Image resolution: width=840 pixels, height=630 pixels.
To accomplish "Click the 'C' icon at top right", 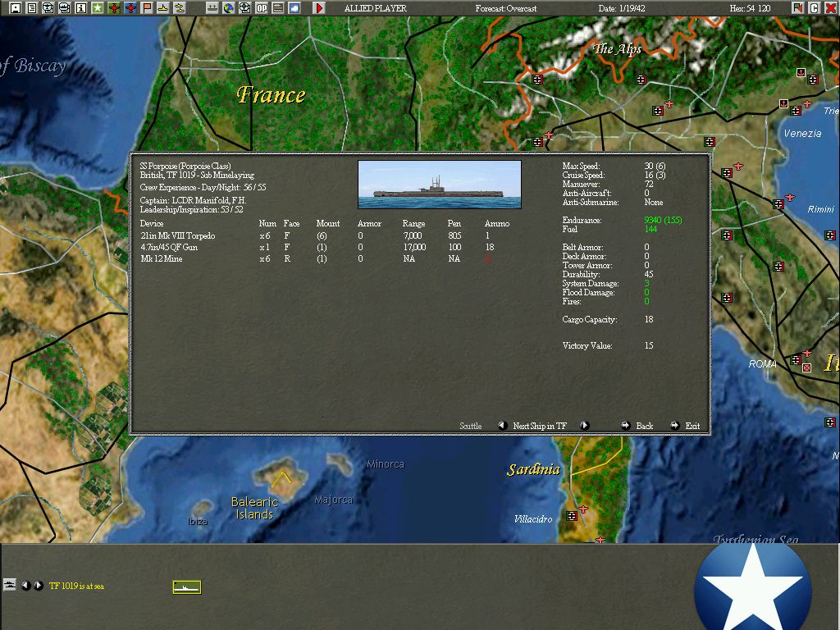I will point(815,8).
